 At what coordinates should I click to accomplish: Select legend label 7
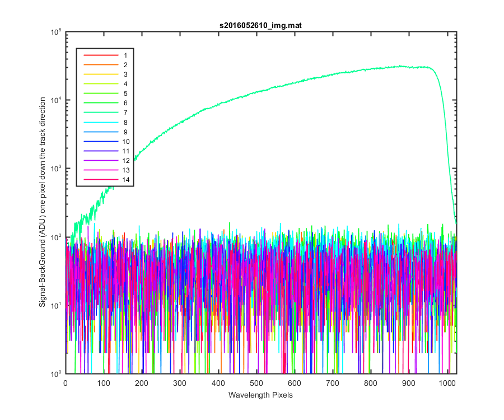click(x=125, y=113)
